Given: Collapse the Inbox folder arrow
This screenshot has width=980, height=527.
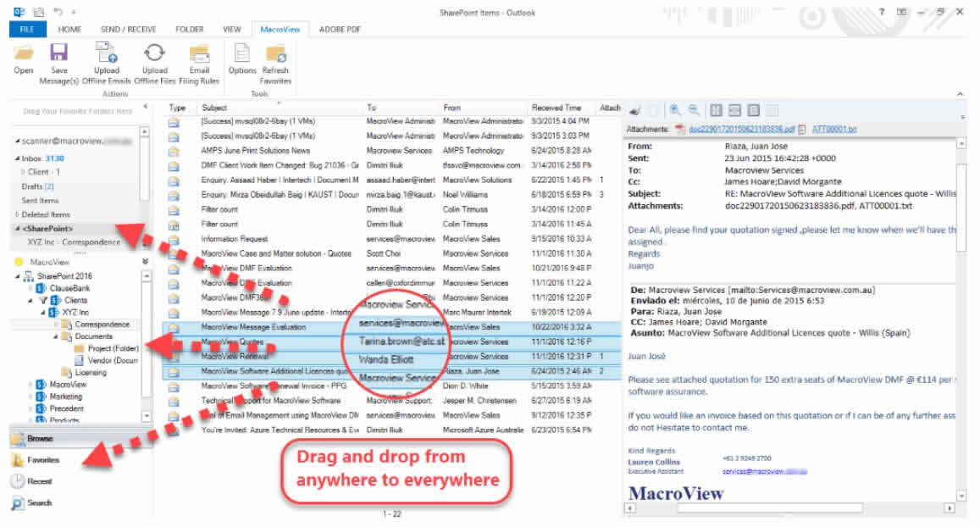Looking at the screenshot, I should coord(17,158).
